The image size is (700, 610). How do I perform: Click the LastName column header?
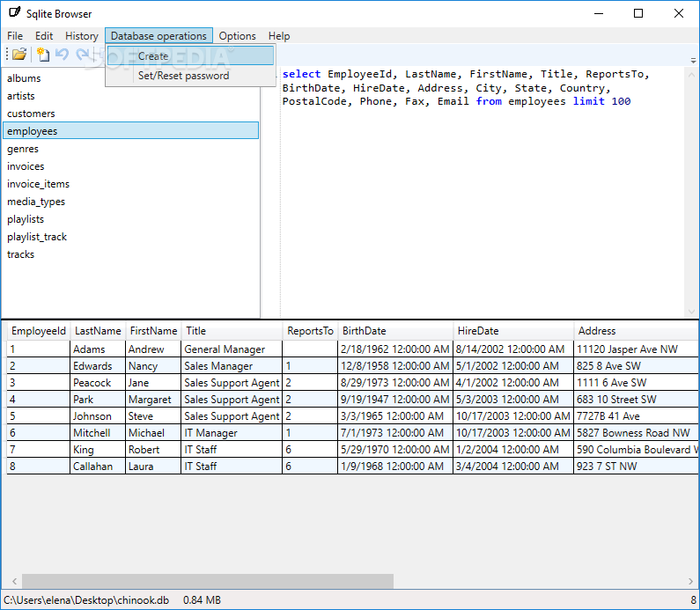(x=98, y=331)
